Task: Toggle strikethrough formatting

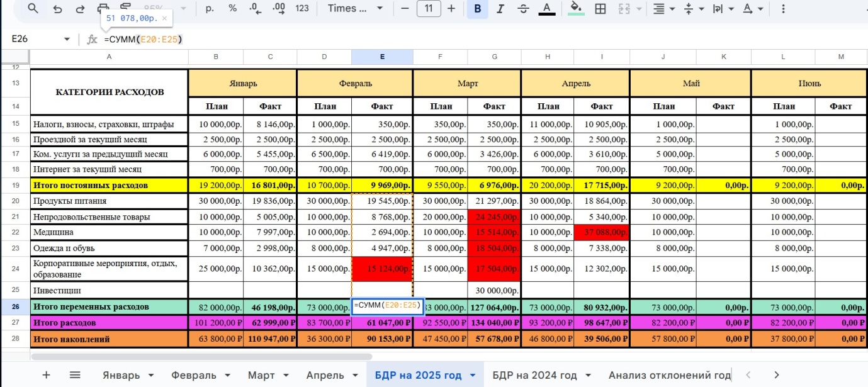Action: click(x=523, y=8)
